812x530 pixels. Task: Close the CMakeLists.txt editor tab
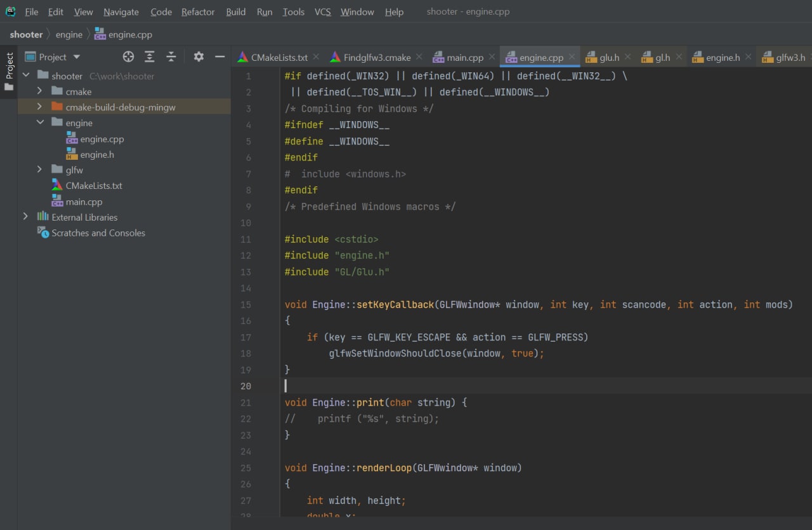316,57
